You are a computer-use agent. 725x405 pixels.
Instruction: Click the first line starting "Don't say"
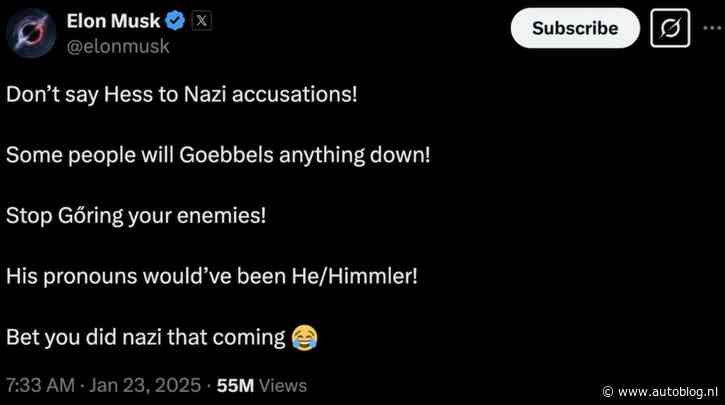pyautogui.click(x=182, y=95)
